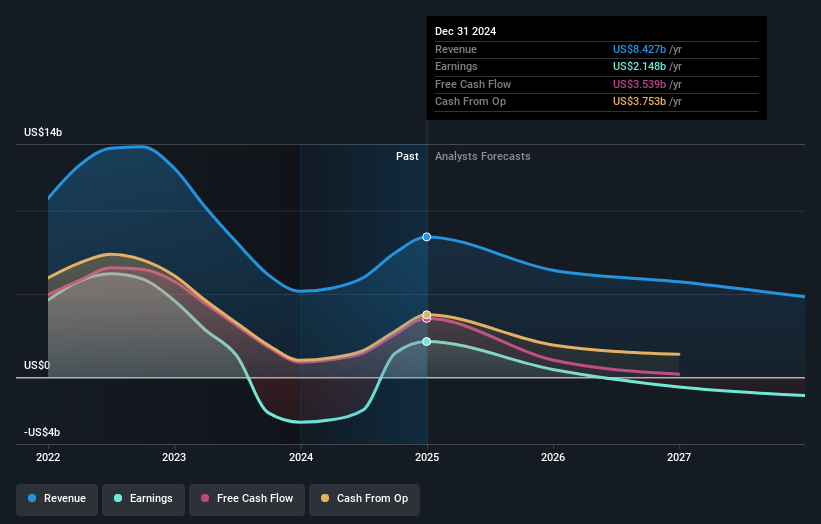Click the Revenue row label in tooltip

click(456, 49)
